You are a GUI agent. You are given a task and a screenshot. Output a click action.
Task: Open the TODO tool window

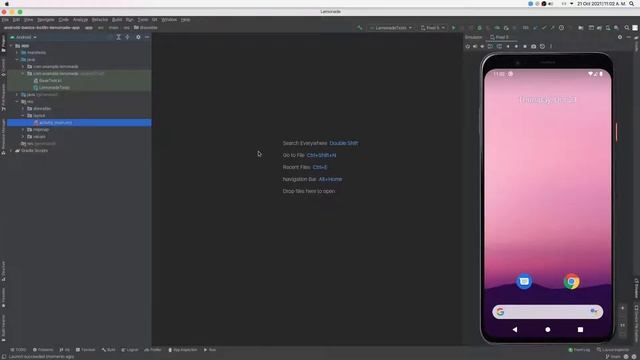(18, 350)
